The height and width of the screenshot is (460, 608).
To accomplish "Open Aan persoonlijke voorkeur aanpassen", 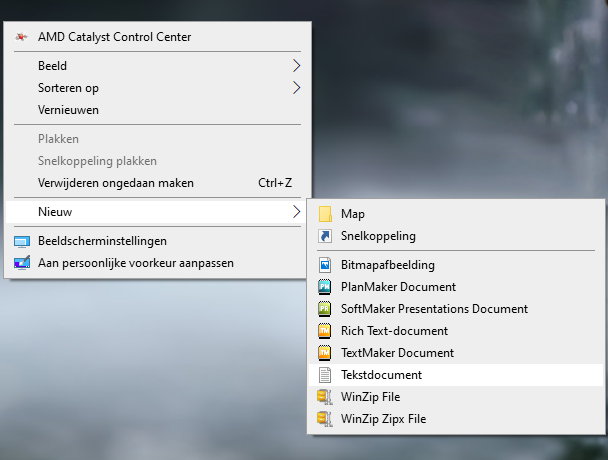I will click(x=135, y=263).
